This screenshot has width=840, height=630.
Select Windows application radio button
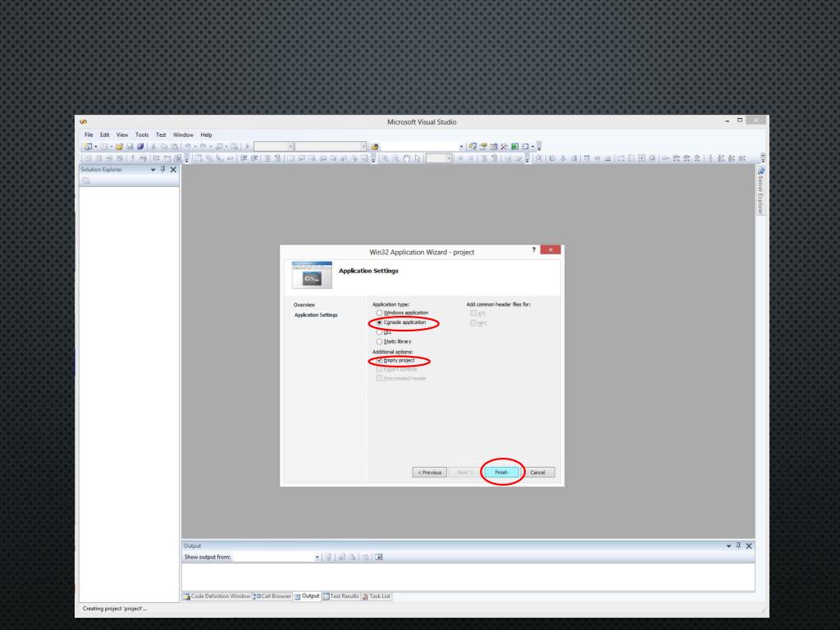[x=379, y=313]
